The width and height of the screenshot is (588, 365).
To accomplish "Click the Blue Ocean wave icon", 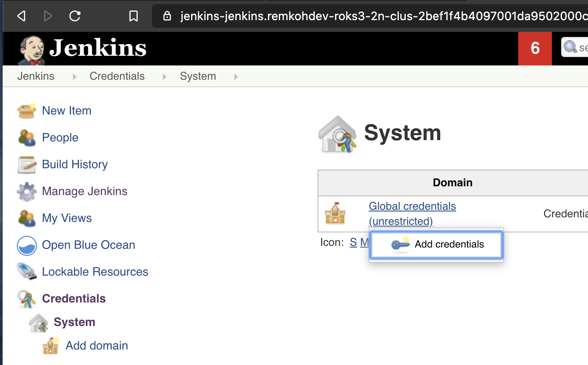I will pyautogui.click(x=27, y=245).
